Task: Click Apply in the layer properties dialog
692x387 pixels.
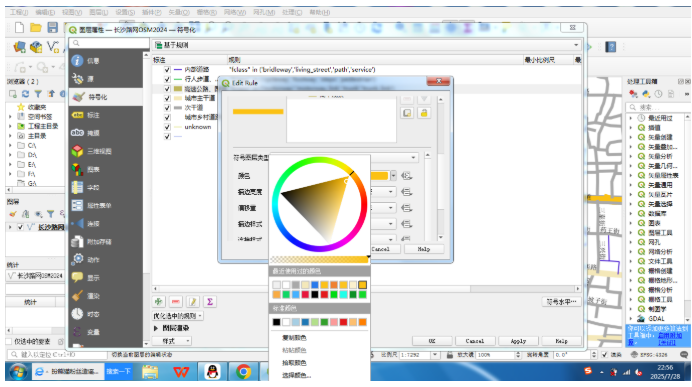Action: pyautogui.click(x=518, y=341)
